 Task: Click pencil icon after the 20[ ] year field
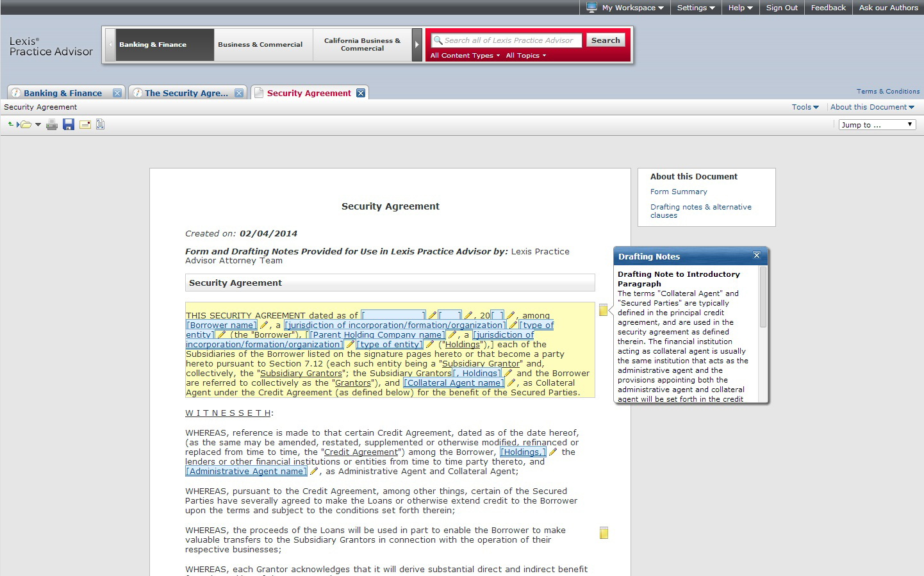point(511,315)
